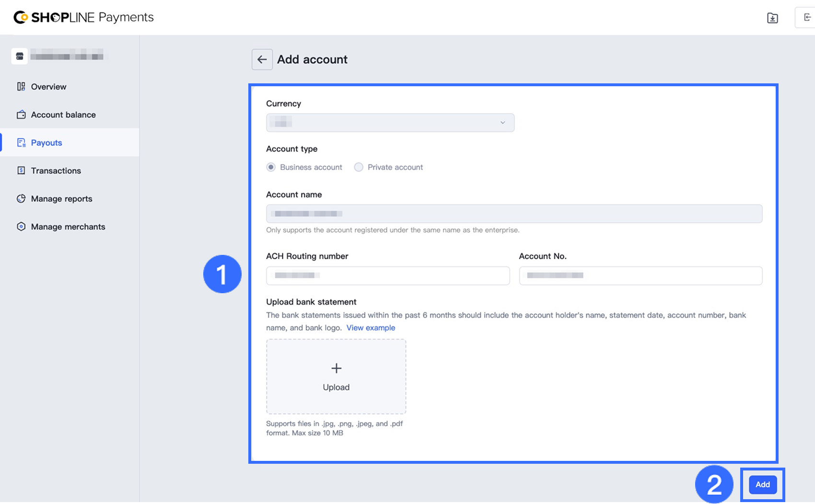Screen dimensions: 815x504
Task: Click the logout icon at top right
Action: (807, 17)
